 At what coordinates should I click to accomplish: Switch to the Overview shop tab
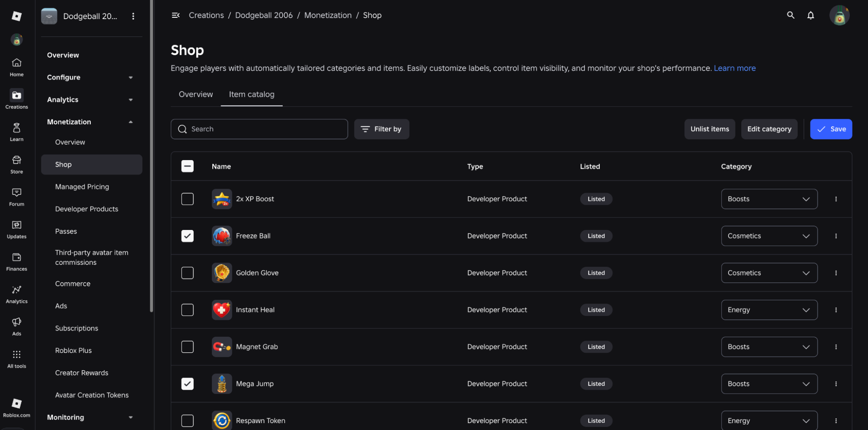click(196, 94)
